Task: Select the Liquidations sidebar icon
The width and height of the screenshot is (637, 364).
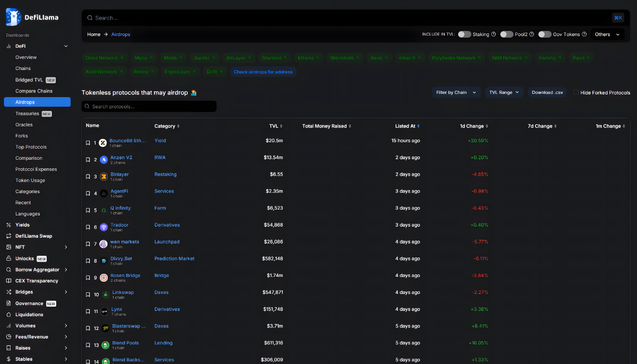Action: (x=7, y=314)
